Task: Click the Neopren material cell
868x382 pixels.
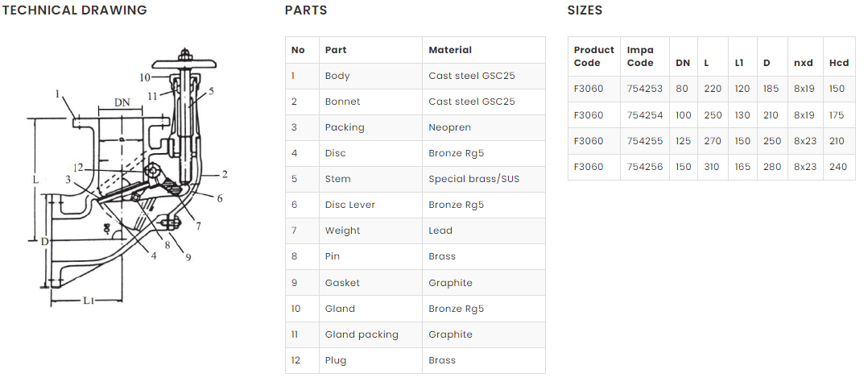Action: pyautogui.click(x=449, y=127)
